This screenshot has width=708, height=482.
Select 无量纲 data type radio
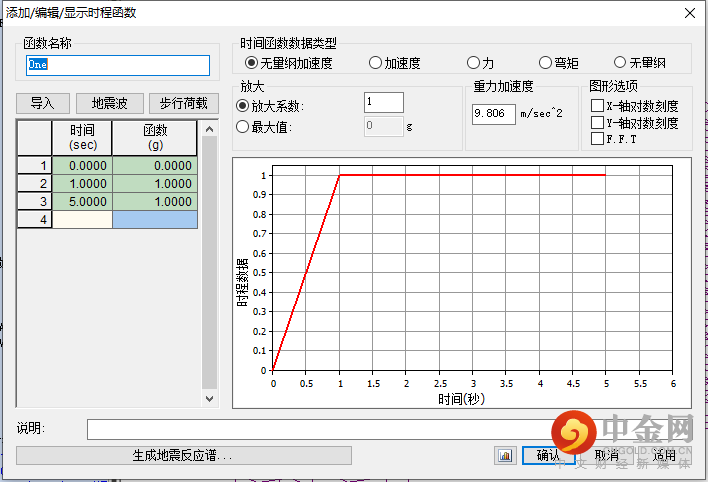click(620, 62)
